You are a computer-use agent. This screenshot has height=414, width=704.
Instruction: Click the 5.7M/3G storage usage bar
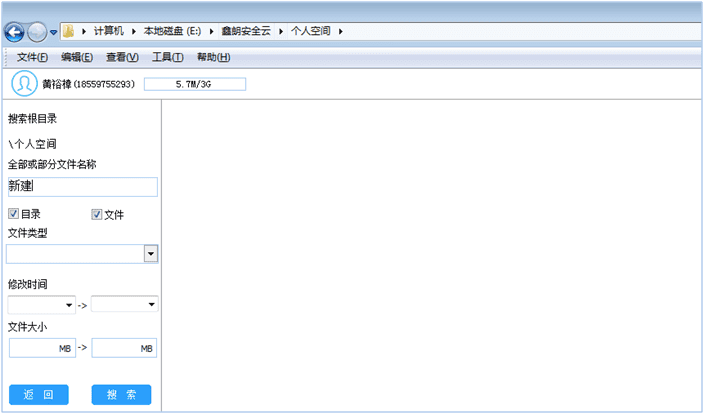195,84
